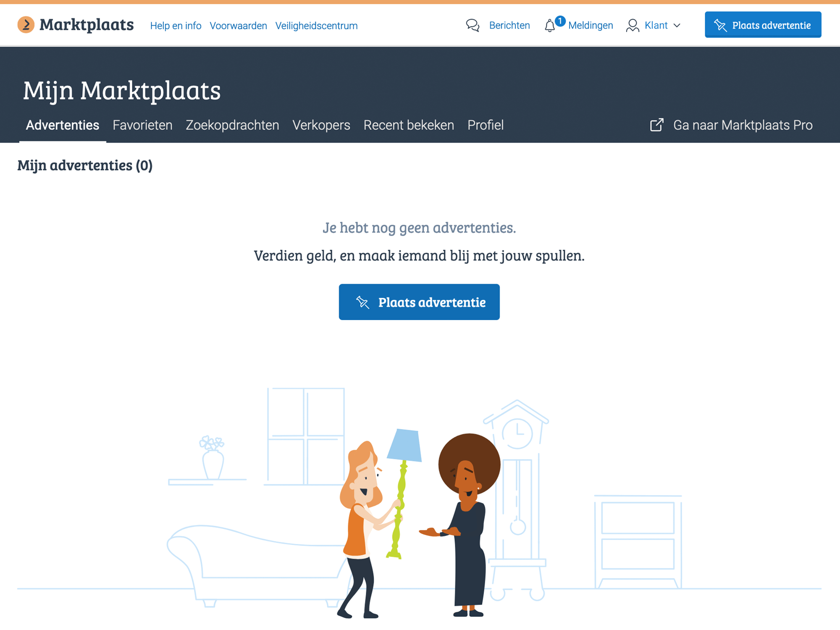View Meldingen notifications link

point(591,26)
